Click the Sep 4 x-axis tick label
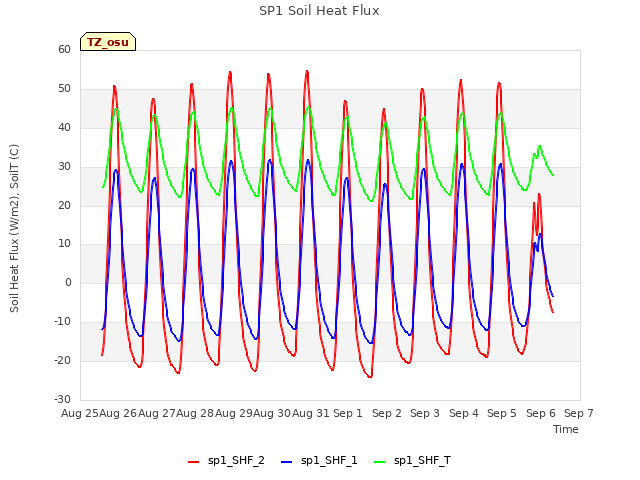The height and width of the screenshot is (480, 640). click(x=464, y=413)
